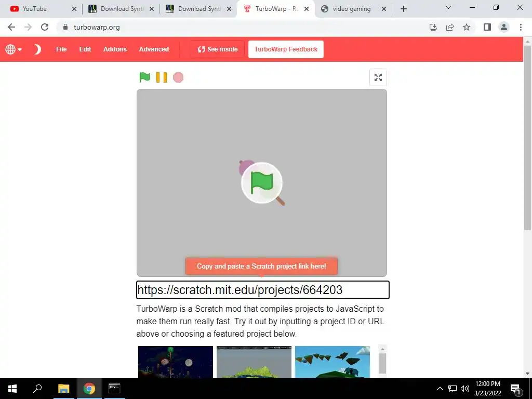Screen dimensions: 532x399
Task: Open the Command Prompt taskbar icon
Action: [x=114, y=389]
